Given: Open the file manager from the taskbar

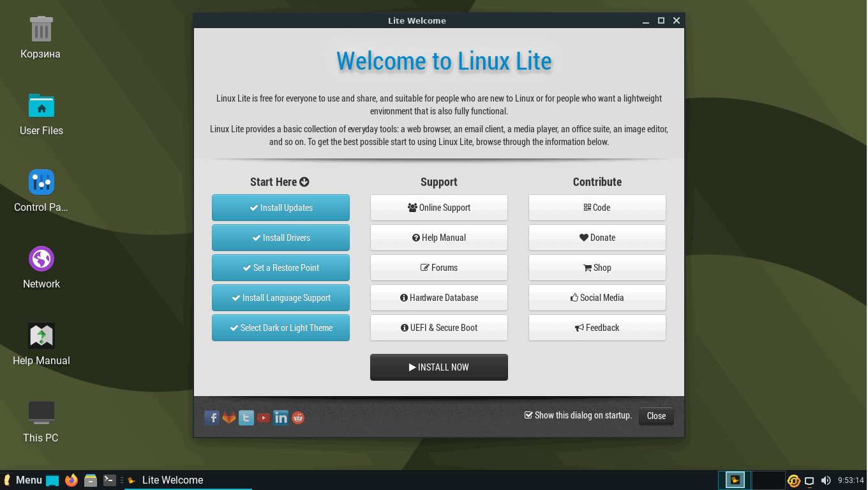Looking at the screenshot, I should (91, 480).
